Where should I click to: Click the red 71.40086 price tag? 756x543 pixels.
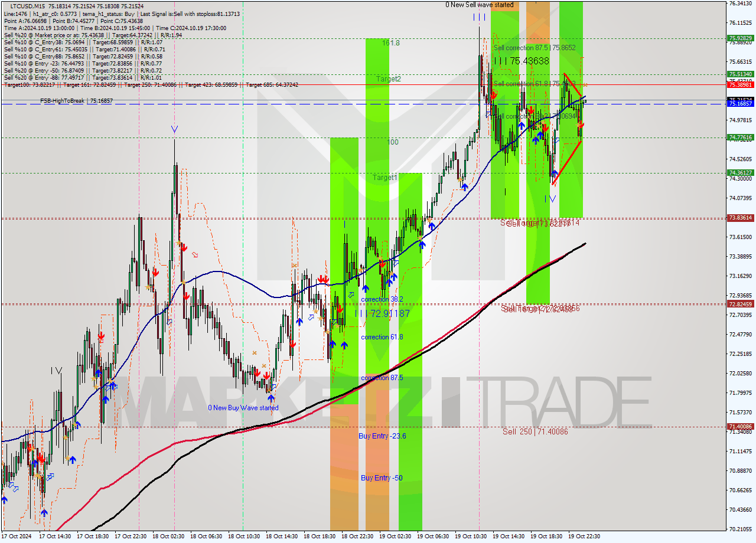(740, 426)
